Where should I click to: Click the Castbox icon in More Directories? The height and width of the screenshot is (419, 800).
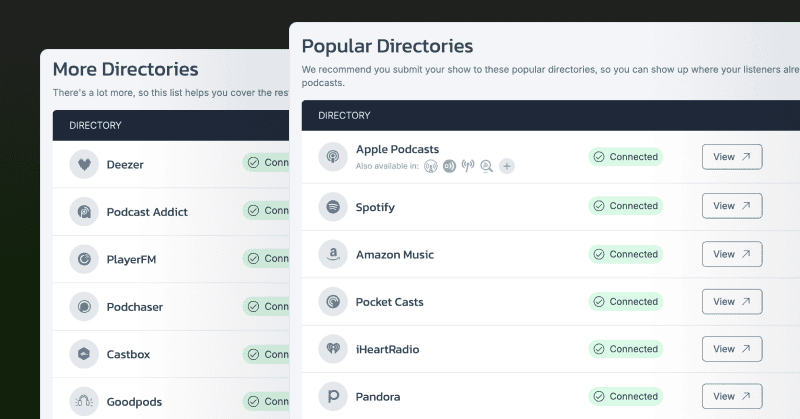click(x=84, y=354)
